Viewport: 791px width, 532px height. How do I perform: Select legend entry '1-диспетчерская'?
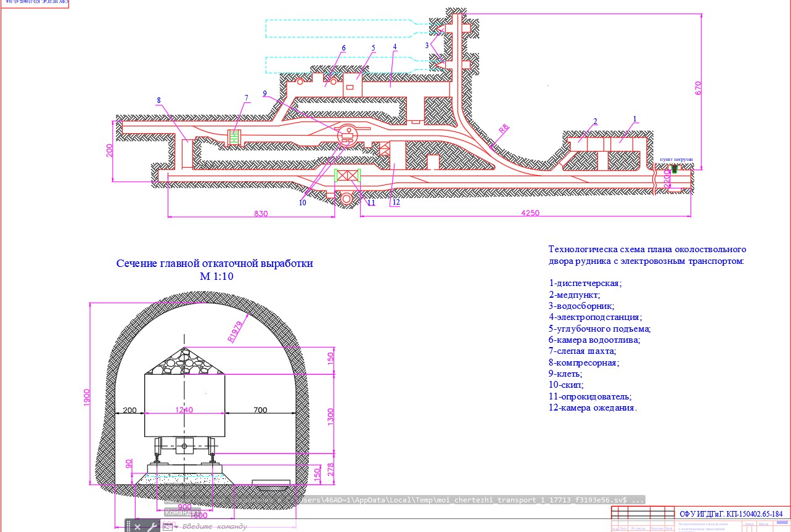point(585,284)
